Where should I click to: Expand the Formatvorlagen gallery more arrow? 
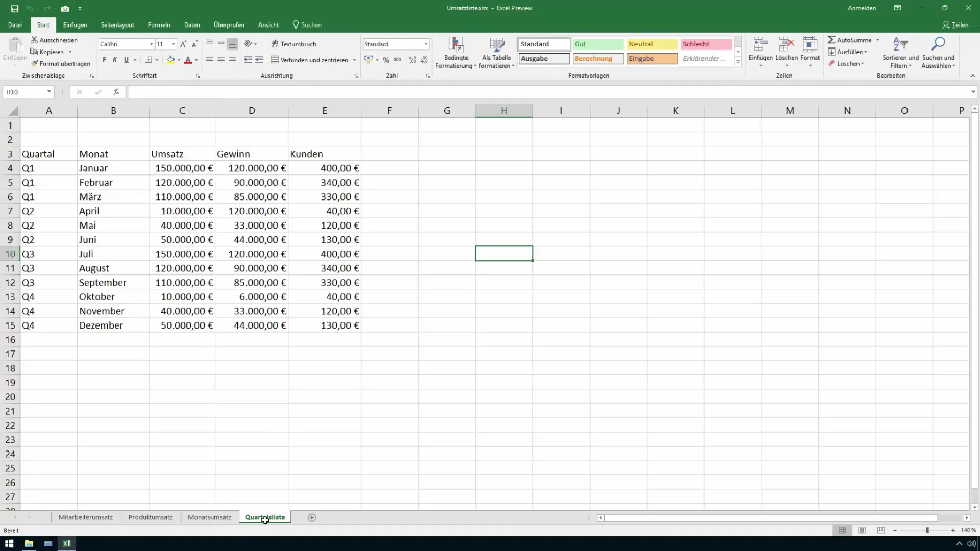pyautogui.click(x=738, y=62)
